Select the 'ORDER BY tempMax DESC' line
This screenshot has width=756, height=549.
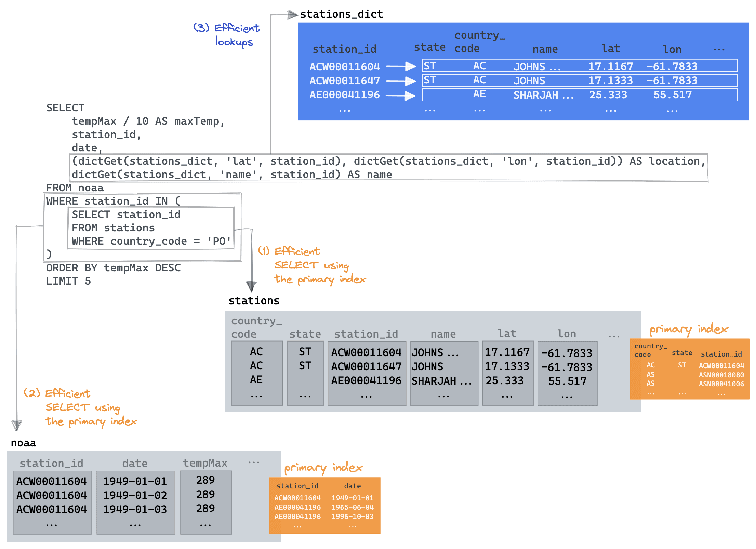pyautogui.click(x=113, y=268)
